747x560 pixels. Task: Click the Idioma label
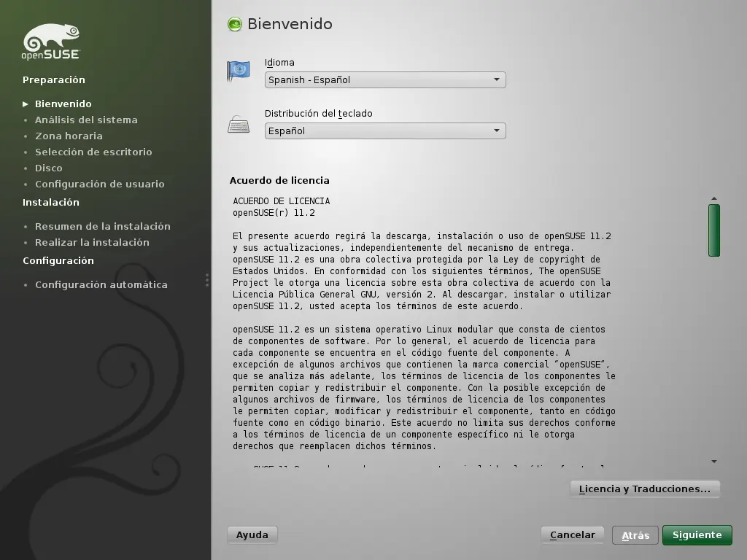[279, 63]
